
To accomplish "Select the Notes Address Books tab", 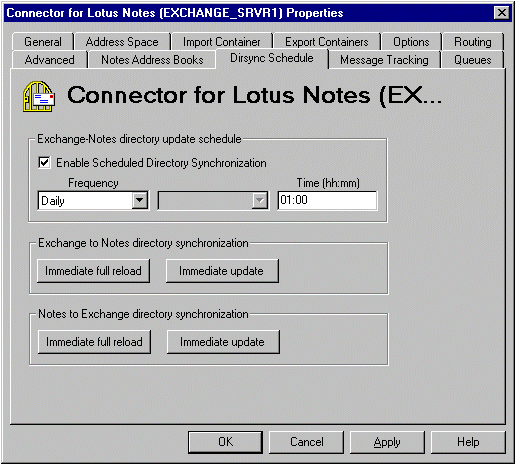I will (x=152, y=60).
